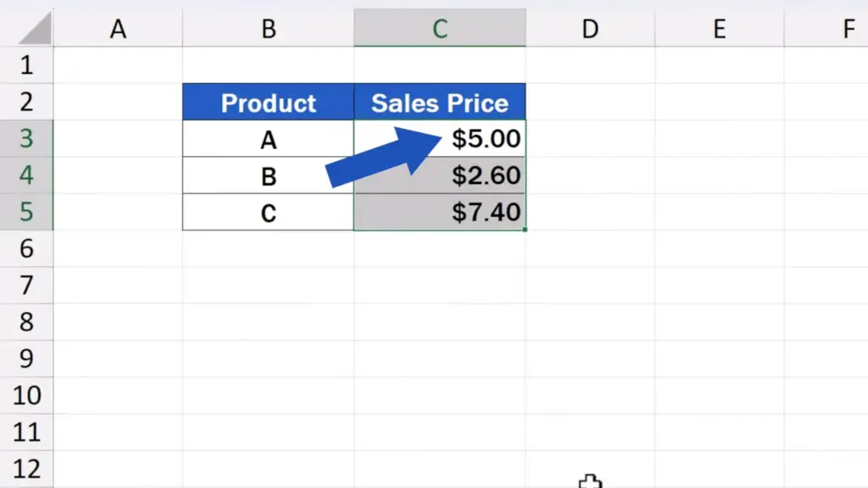Select column A header
The height and width of the screenshot is (488, 868).
[x=118, y=28]
